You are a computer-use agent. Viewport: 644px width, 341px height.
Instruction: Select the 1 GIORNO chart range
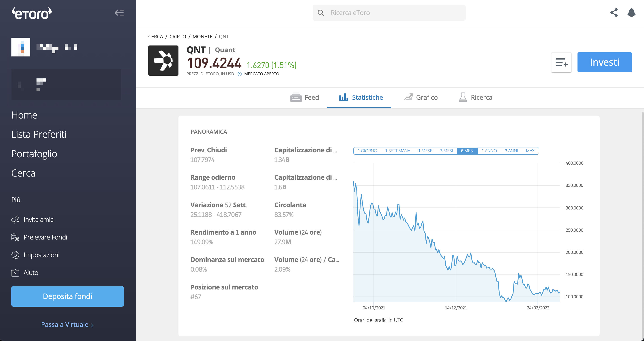pyautogui.click(x=367, y=151)
